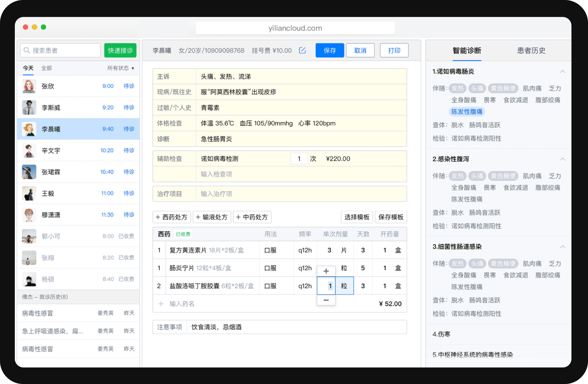
Task: Click the plus icon beside 输入药名
Action: click(161, 303)
